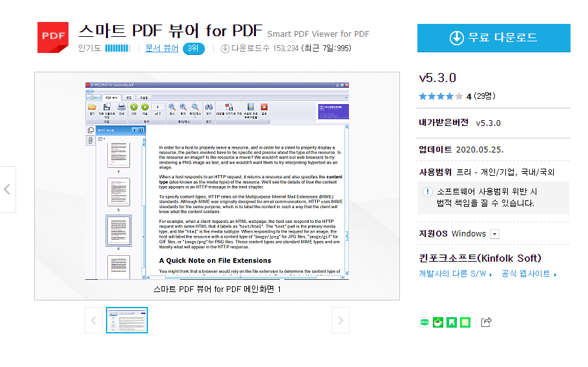Click the preview document vertical scrollbar
Viewport: 588px width, 367px height.
click(x=346, y=200)
